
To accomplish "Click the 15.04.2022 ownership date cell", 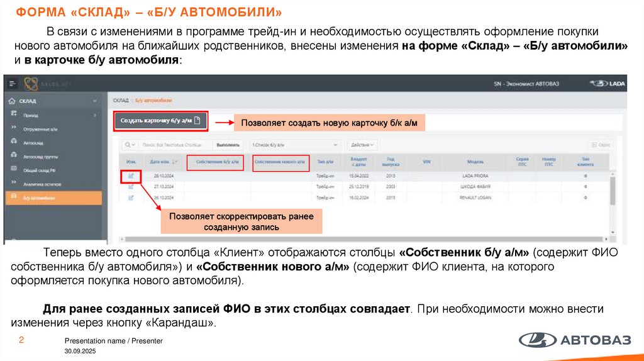I will (358, 175).
